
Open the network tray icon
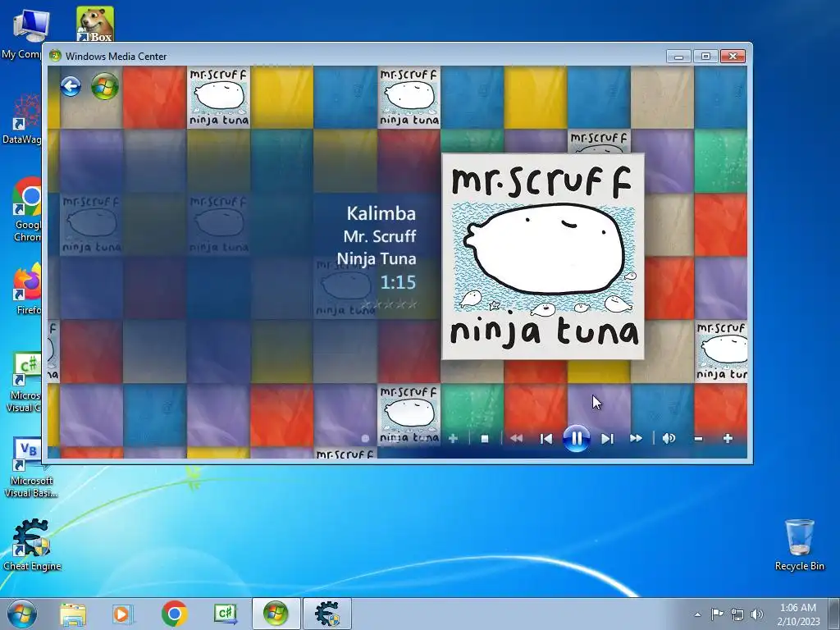[737, 614]
